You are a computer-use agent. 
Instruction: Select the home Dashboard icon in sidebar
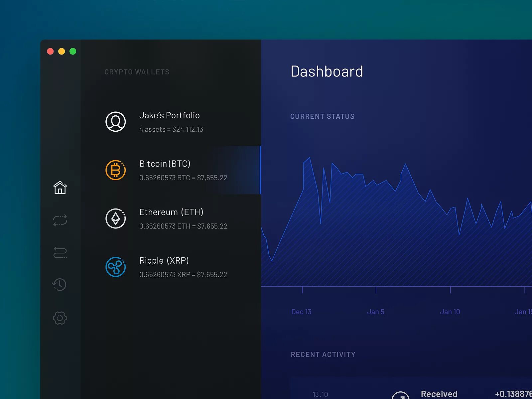(60, 188)
